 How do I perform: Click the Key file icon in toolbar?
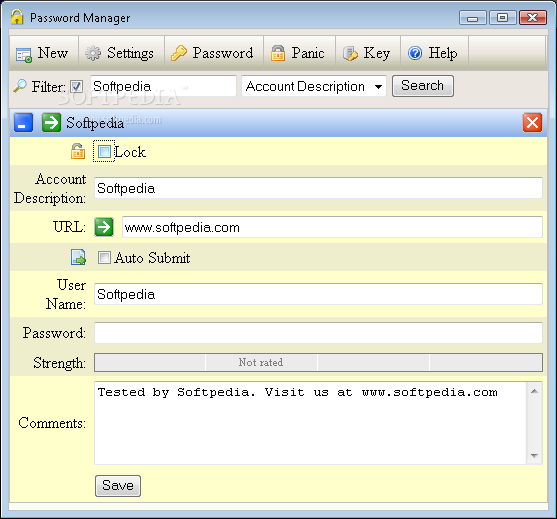coord(350,54)
